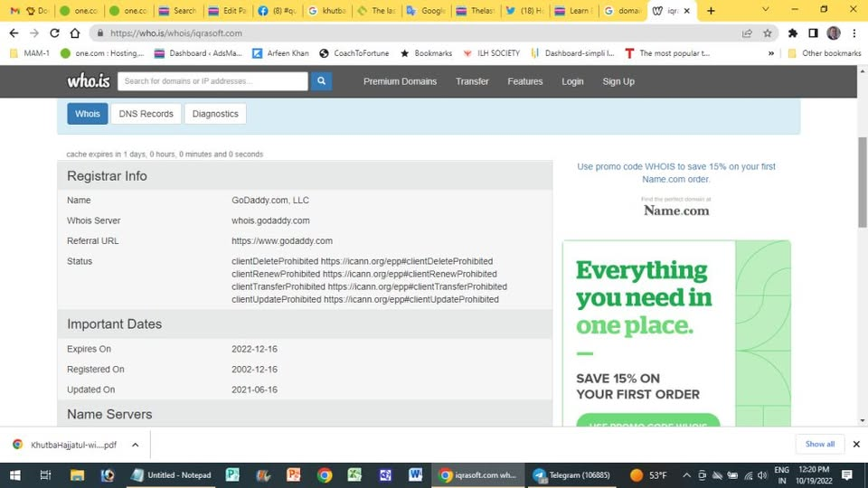Click the whois.godaddy.com value
The width and height of the screenshot is (868, 488).
pyautogui.click(x=270, y=221)
